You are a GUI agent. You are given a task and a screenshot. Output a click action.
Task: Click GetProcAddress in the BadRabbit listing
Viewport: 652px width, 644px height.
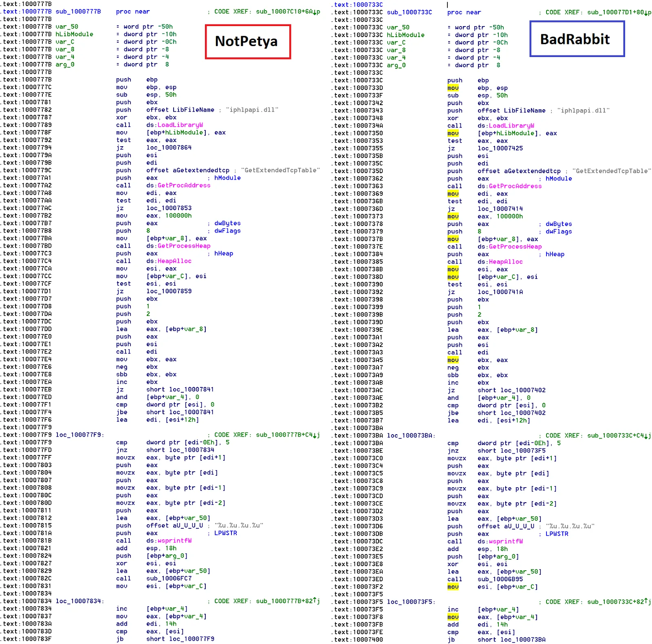coord(515,186)
